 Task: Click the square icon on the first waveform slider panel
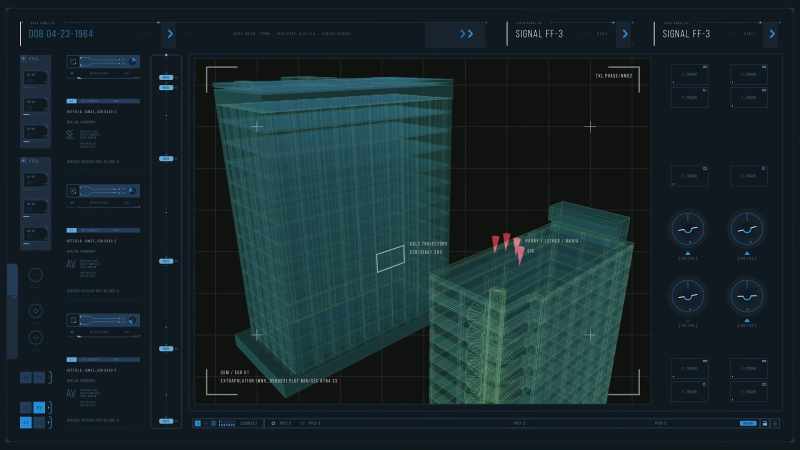coord(73,62)
